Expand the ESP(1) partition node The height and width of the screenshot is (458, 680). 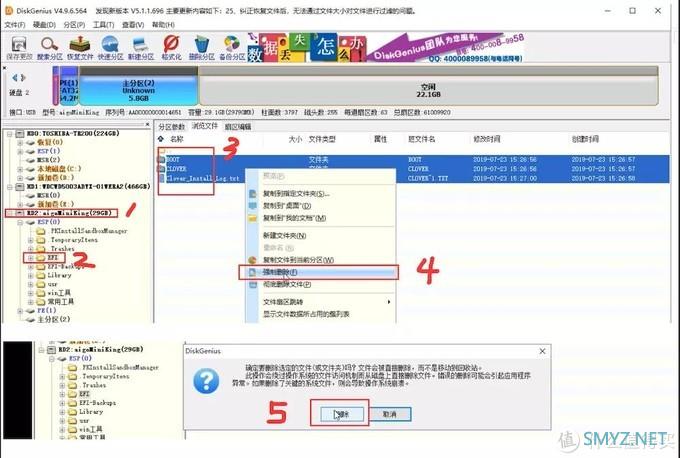pos(20,151)
